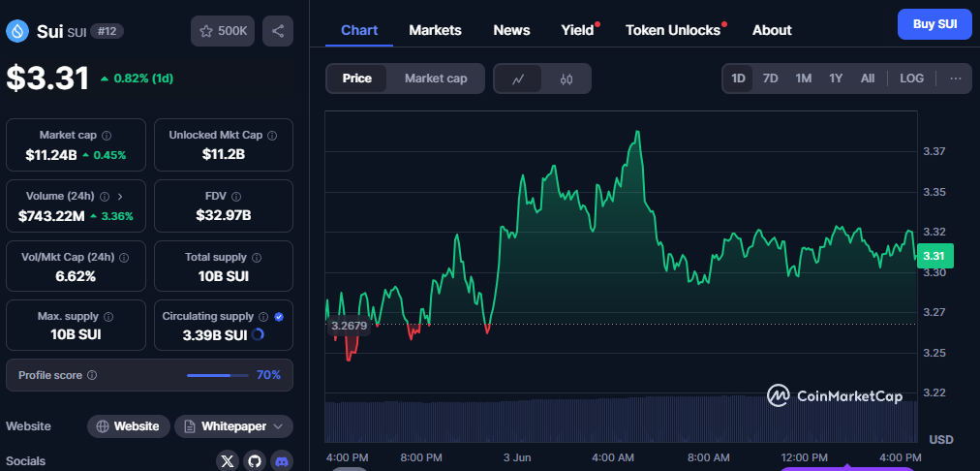Click the 3.2679 opening price marker

[349, 326]
